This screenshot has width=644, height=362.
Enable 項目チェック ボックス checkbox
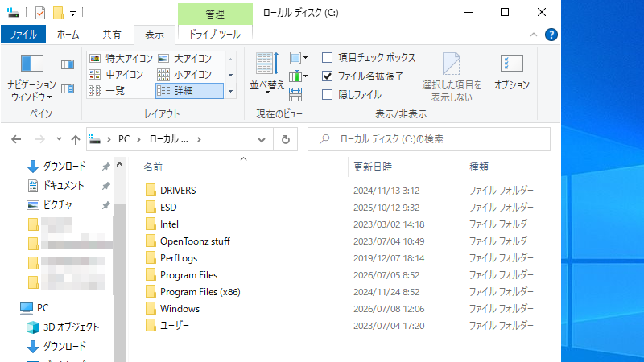pos(328,57)
